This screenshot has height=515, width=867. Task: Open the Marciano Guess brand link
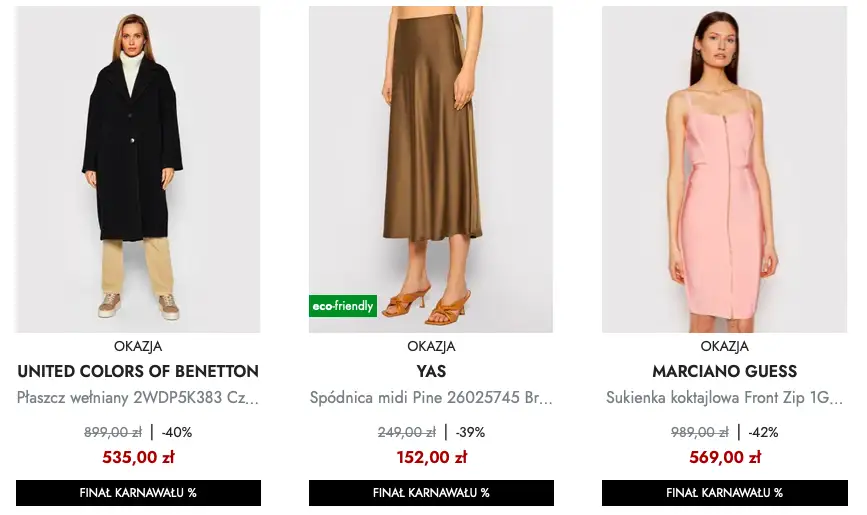tap(724, 371)
